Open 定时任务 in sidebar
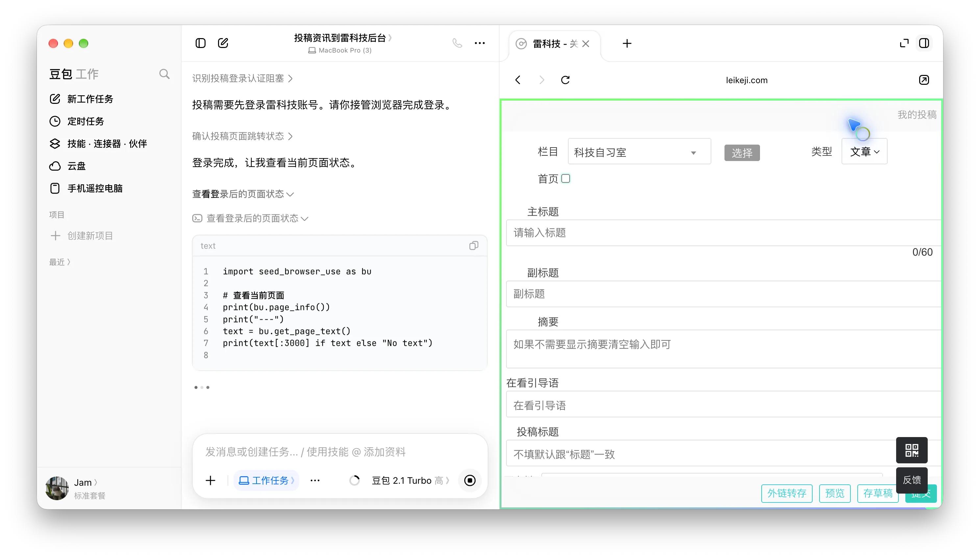The height and width of the screenshot is (558, 980). pos(77,121)
